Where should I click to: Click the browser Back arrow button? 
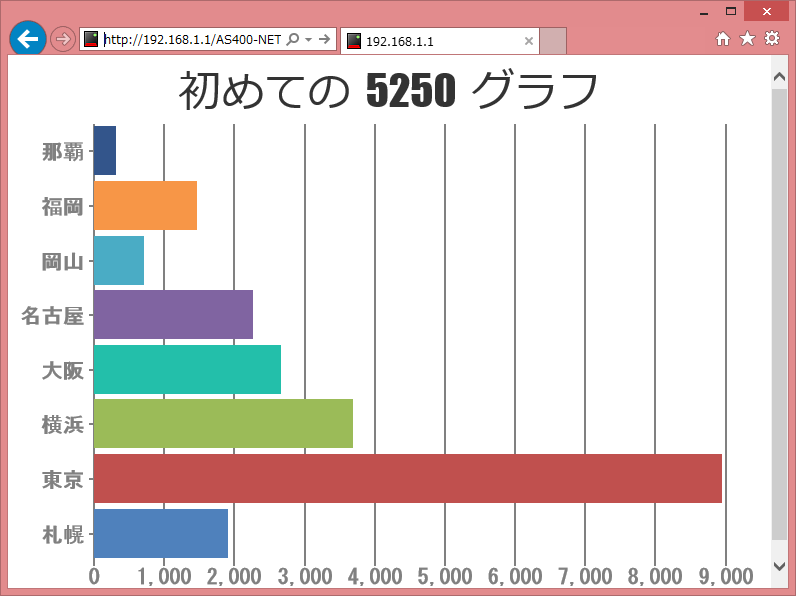coord(26,39)
